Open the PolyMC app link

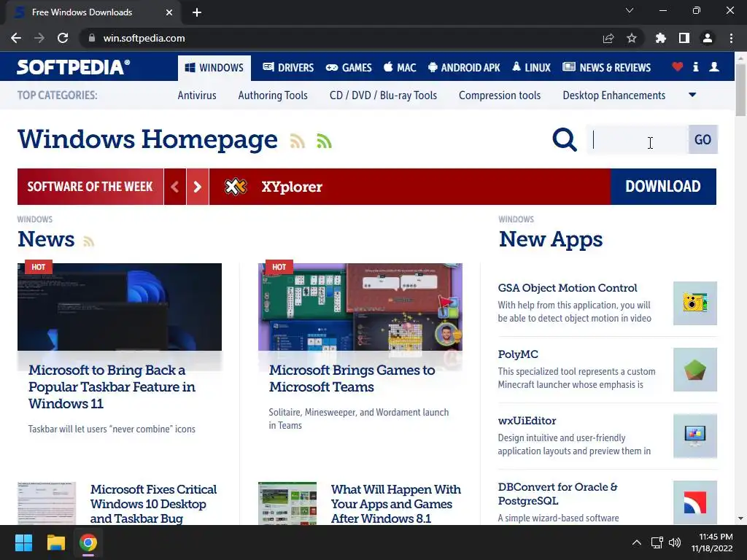coord(518,354)
